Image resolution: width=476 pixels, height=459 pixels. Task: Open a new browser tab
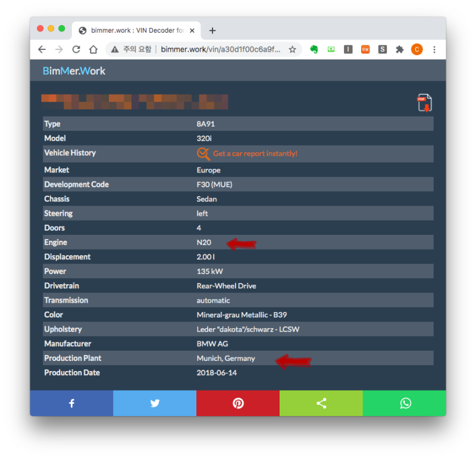point(212,31)
